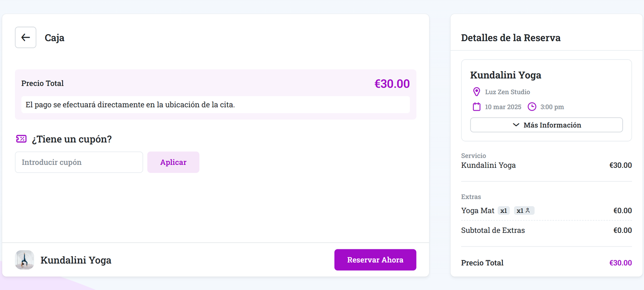Click the Kundalini Yoga thumbnail image

(x=25, y=260)
